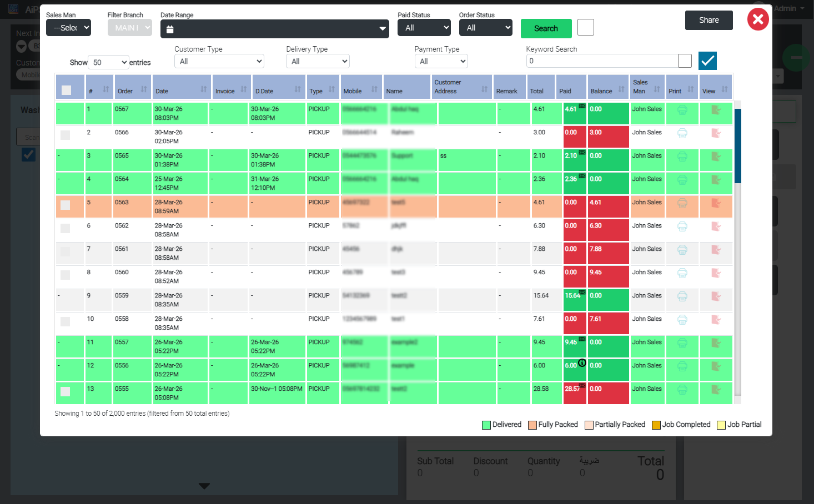Click the printer icon for order 0563

682,203
